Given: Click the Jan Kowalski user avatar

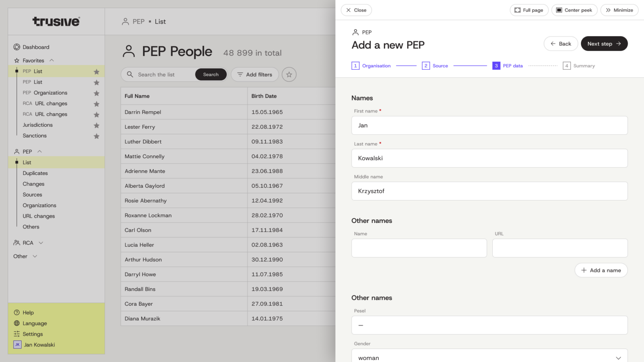Looking at the screenshot, I should (x=17, y=345).
